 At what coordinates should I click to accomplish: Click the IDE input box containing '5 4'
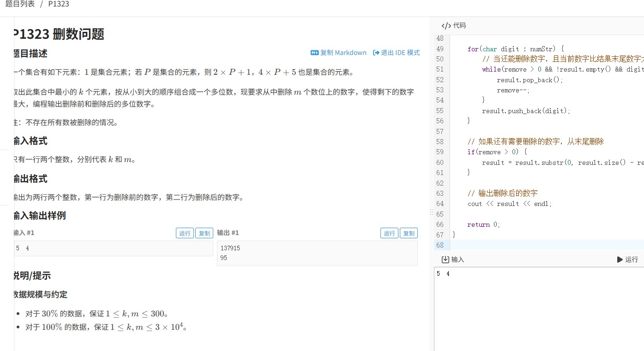pyautogui.click(x=539, y=309)
